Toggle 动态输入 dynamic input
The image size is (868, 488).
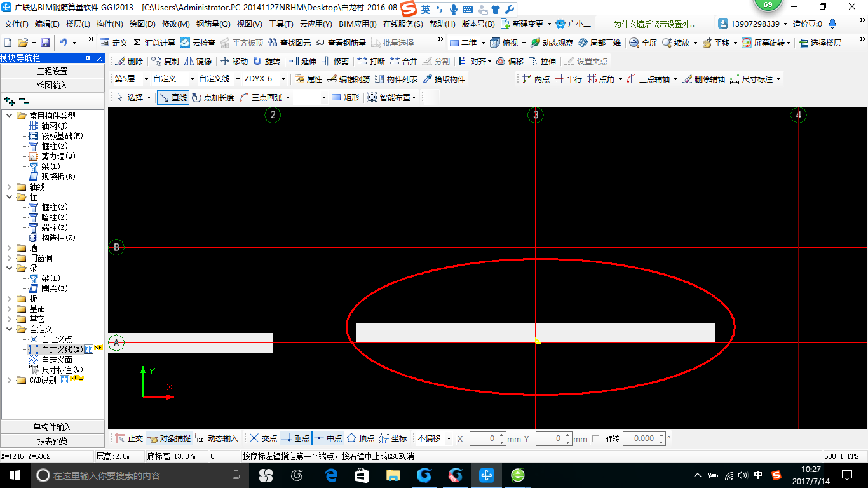216,438
